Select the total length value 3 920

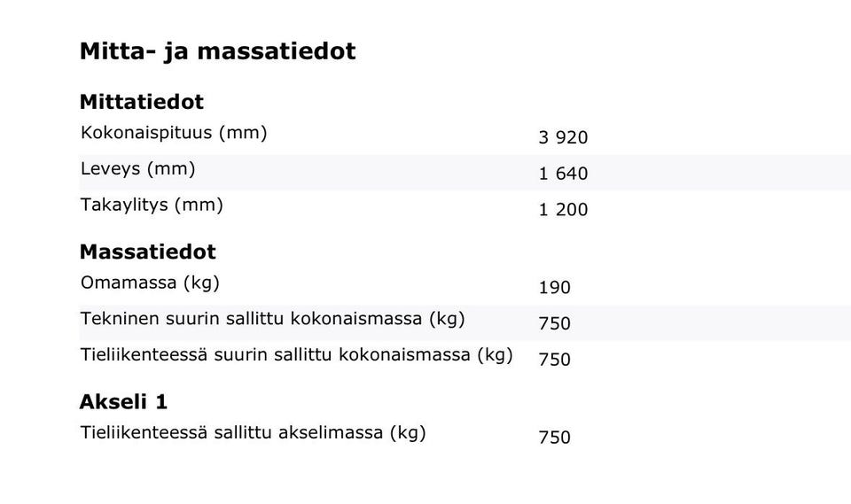[x=563, y=138]
